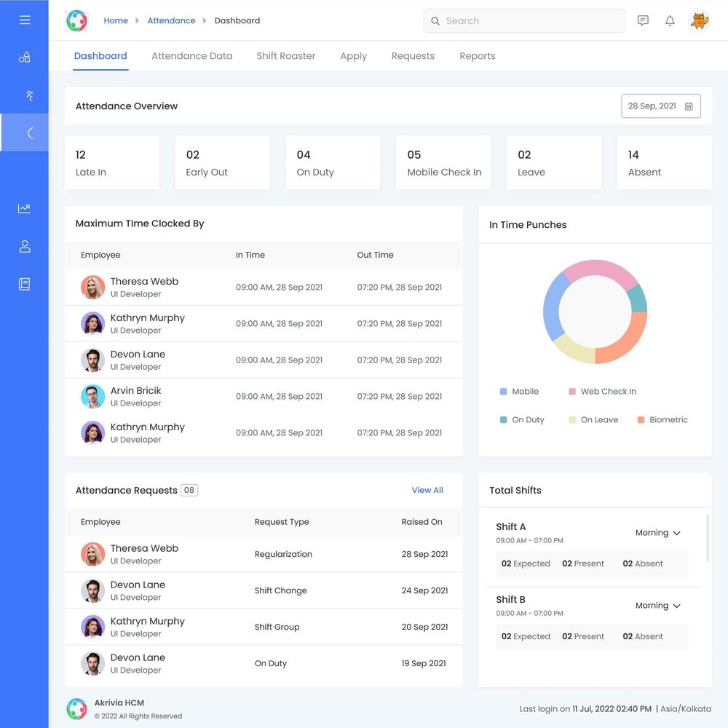The image size is (728, 728).
Task: Toggle Web Check In legend swatch
Action: coord(572,392)
